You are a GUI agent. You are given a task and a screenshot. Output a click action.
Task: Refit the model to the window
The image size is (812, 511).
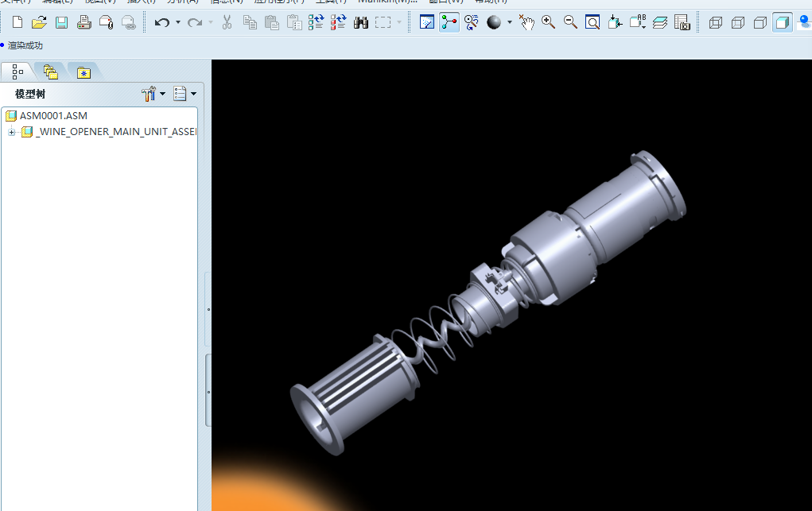tap(592, 22)
